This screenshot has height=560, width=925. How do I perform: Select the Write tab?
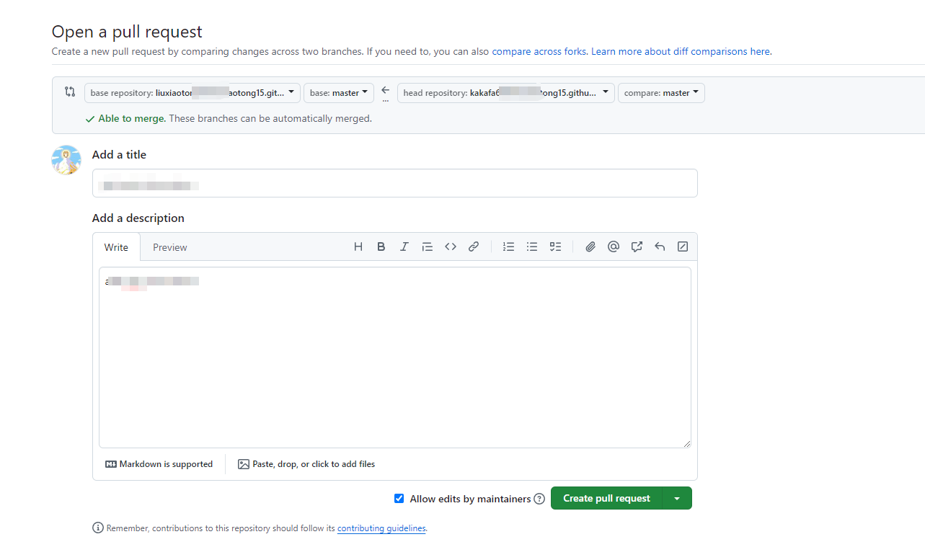tap(116, 247)
